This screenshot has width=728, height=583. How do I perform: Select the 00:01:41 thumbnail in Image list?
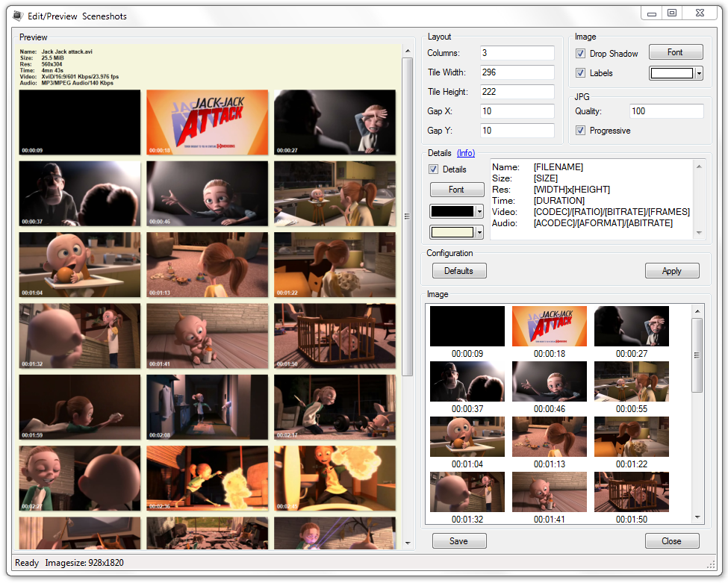550,492
